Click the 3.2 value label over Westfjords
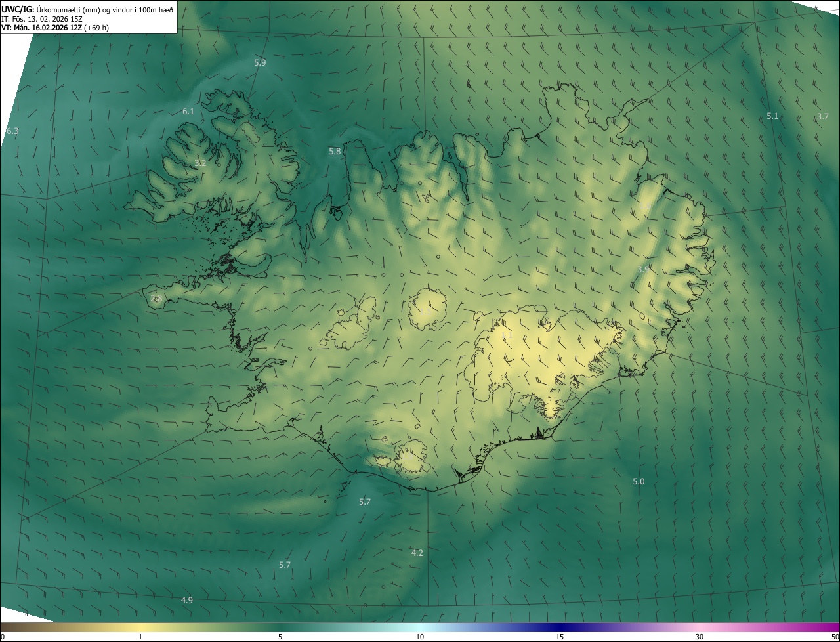This screenshot has width=840, height=642. pos(201,163)
